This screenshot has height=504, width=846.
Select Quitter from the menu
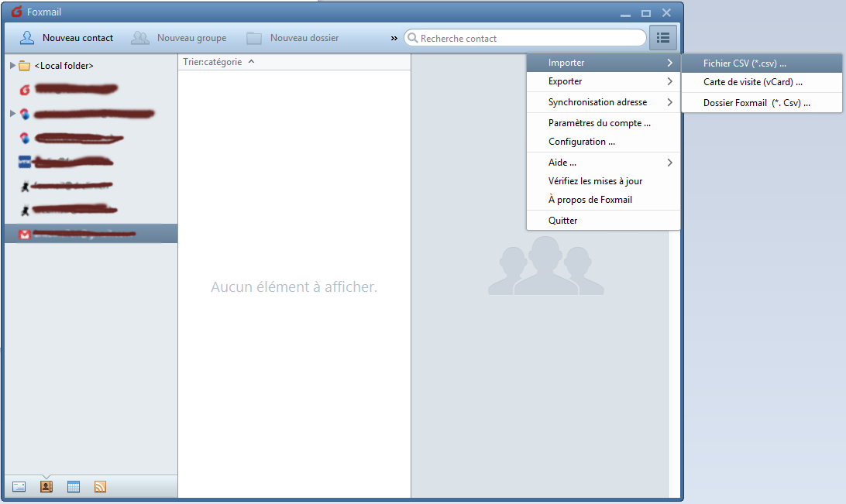pos(604,220)
